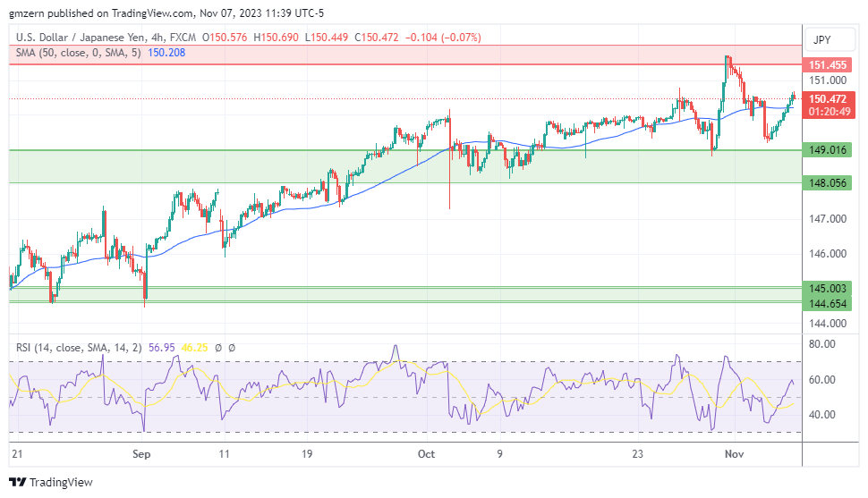Viewport: 868px width, 498px height.
Task: Click the close price C150.472
Action: 377,38
